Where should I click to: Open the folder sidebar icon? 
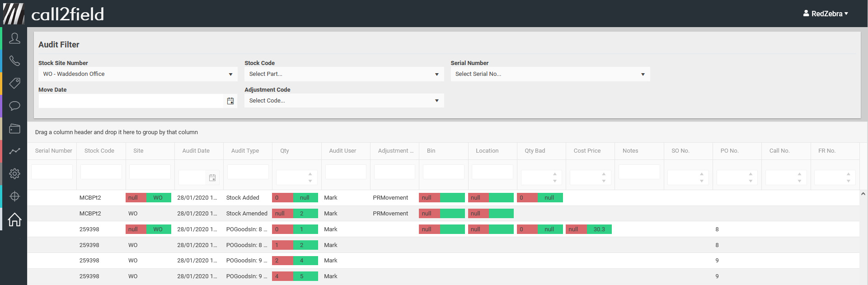pyautogui.click(x=14, y=129)
